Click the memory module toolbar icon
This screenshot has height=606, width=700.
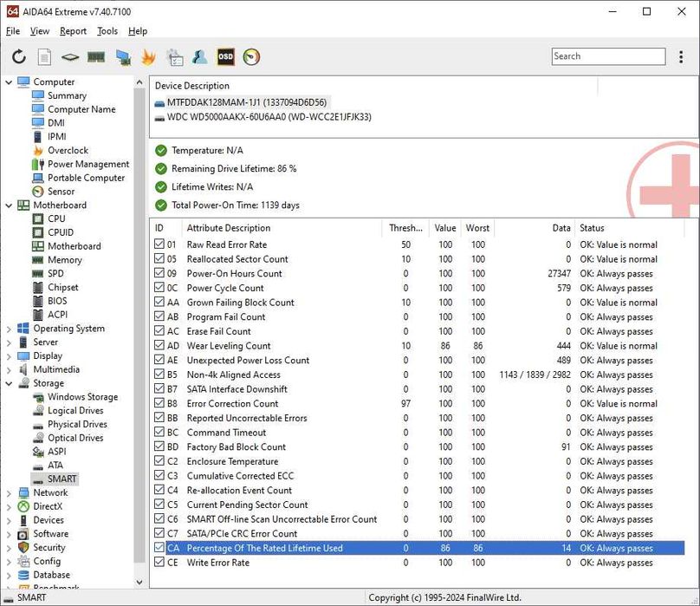(96, 56)
